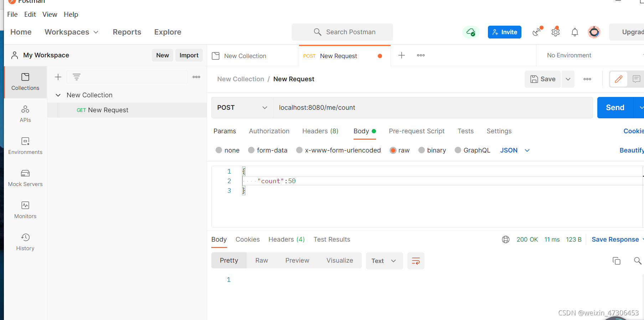The height and width of the screenshot is (320, 644).
Task: Open the POST method dropdown
Action: click(242, 108)
